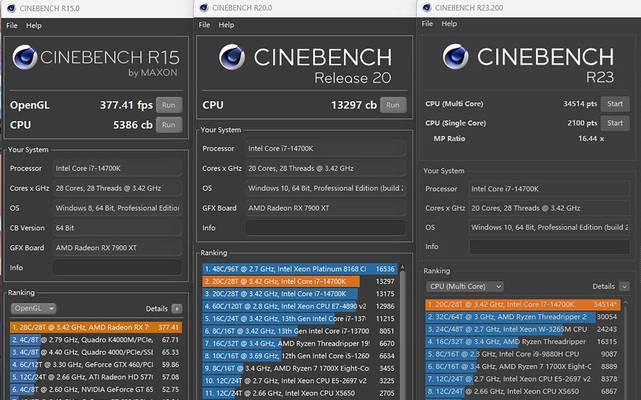Select R20 ranking row Ryzen 7 1700X 3455
The width and height of the screenshot is (641, 400).
(x=300, y=369)
